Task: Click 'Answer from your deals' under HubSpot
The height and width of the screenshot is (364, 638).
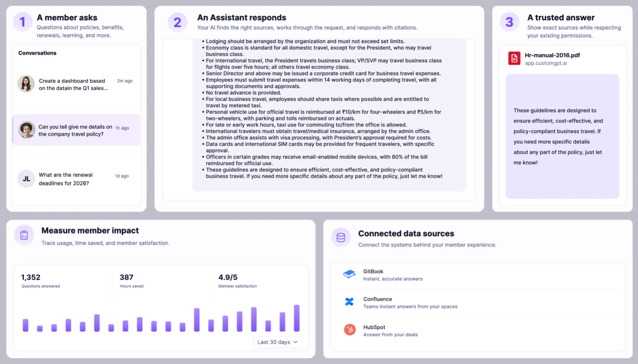Action: (391, 335)
